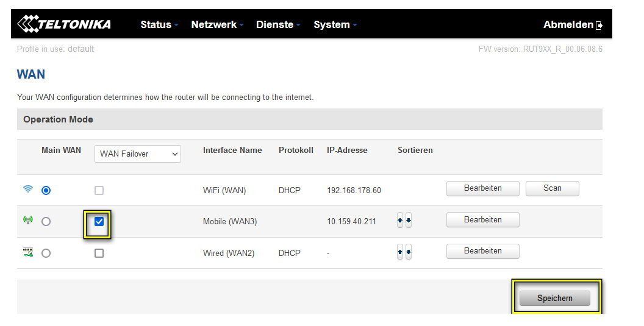Viewport: 644px width, 326px height.
Task: Expand the Netzwerk menu
Action: pyautogui.click(x=216, y=25)
